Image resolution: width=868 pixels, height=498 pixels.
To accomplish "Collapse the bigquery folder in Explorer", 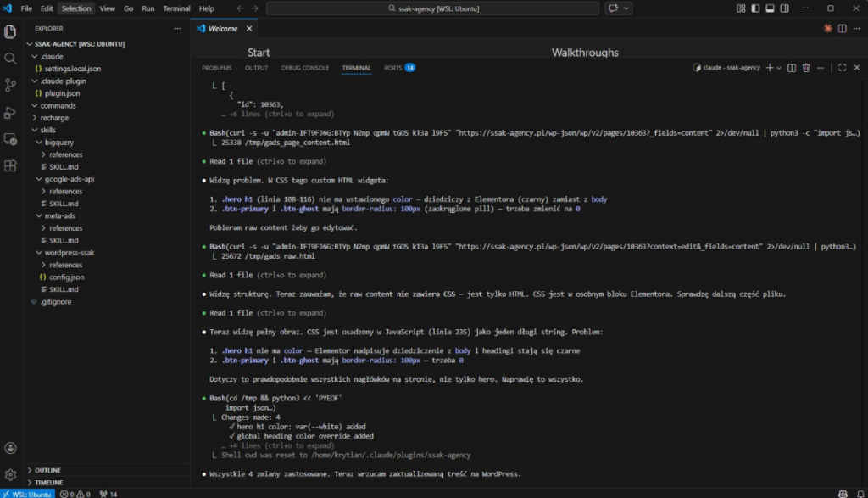I will pos(58,142).
